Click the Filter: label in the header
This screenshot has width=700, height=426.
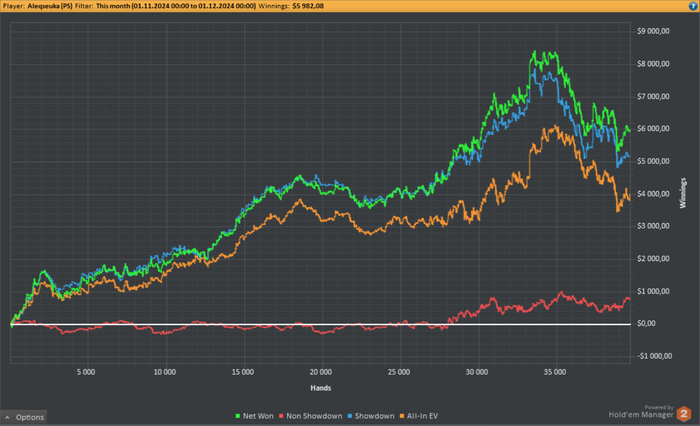click(x=84, y=6)
